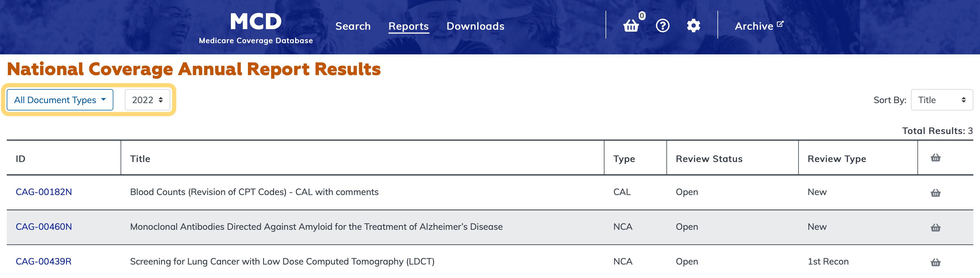This screenshot has height=278, width=980.
Task: Open the 2022 year selector
Action: [x=147, y=100]
